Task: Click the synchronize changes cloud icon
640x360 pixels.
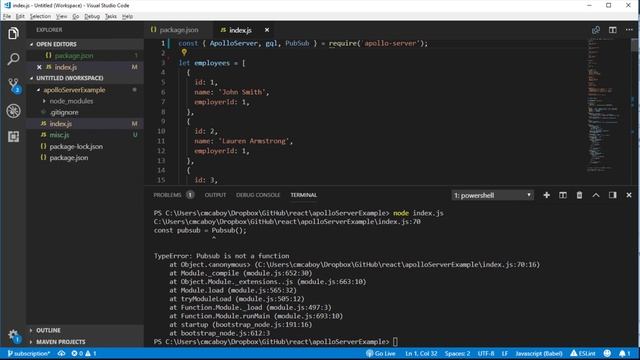Action: pos(61,353)
